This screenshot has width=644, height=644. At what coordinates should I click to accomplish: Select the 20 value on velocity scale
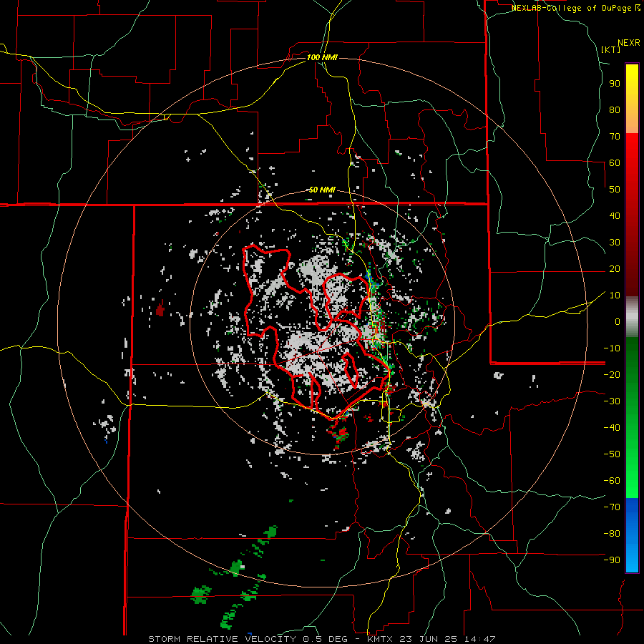click(x=615, y=269)
